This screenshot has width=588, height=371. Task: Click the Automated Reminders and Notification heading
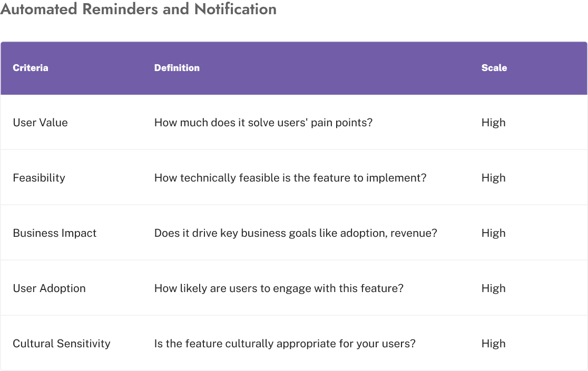[138, 9]
